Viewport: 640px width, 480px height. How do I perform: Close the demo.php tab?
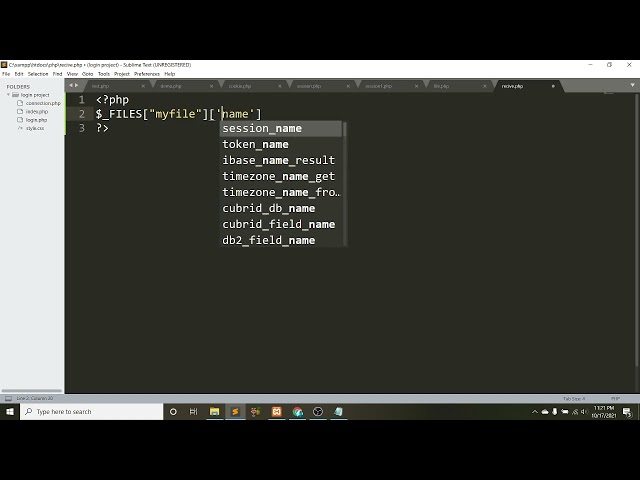click(211, 86)
